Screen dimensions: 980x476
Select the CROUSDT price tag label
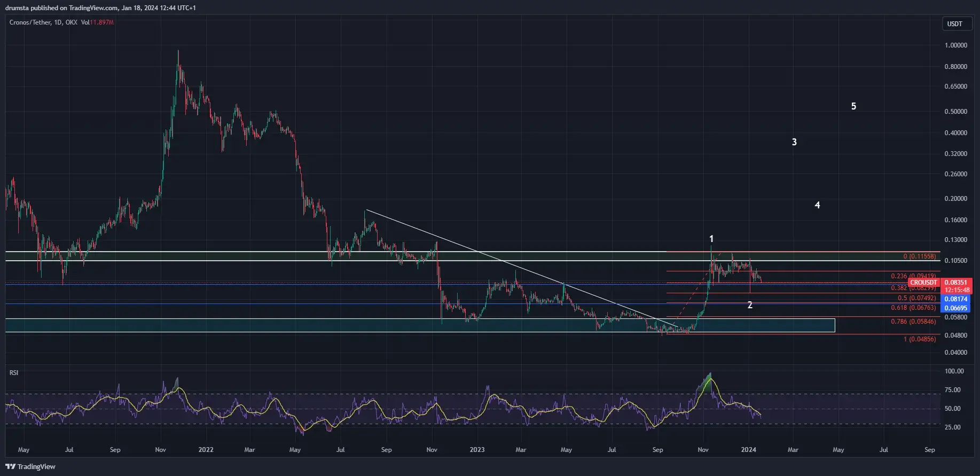[923, 283]
